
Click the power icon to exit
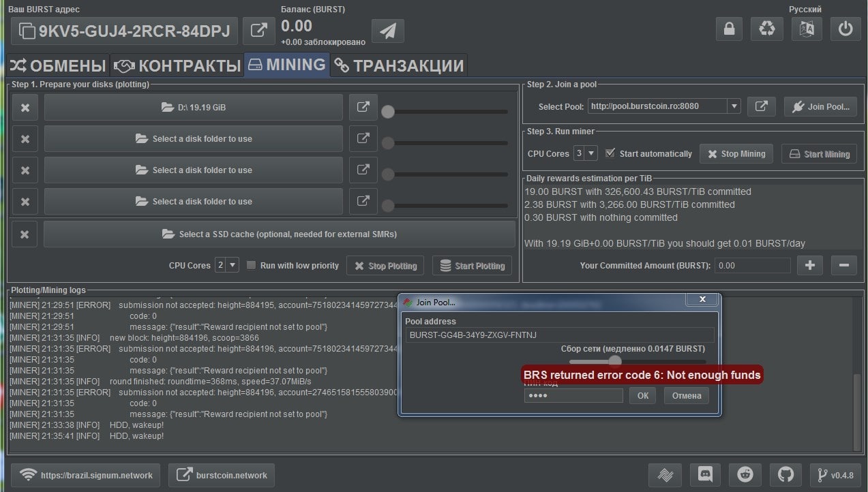pyautogui.click(x=845, y=29)
